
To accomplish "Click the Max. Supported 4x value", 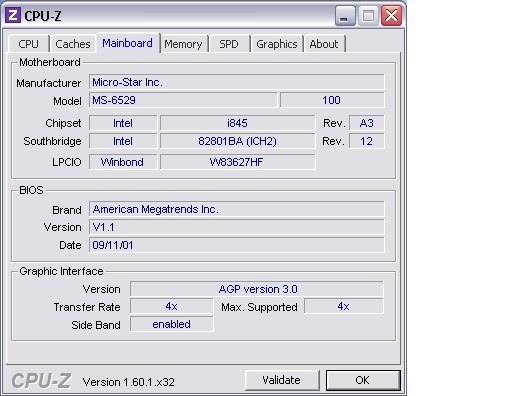I will point(344,306).
